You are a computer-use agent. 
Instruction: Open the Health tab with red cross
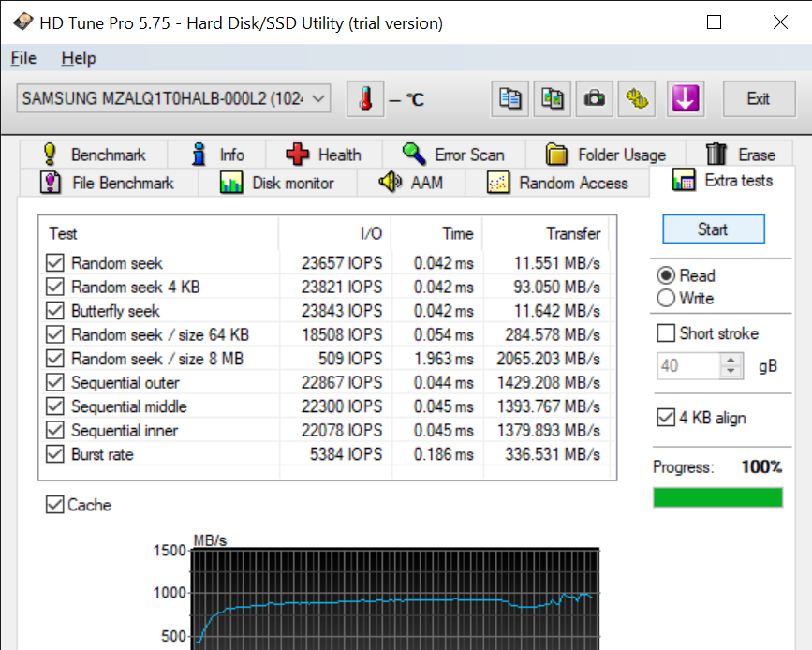(323, 155)
